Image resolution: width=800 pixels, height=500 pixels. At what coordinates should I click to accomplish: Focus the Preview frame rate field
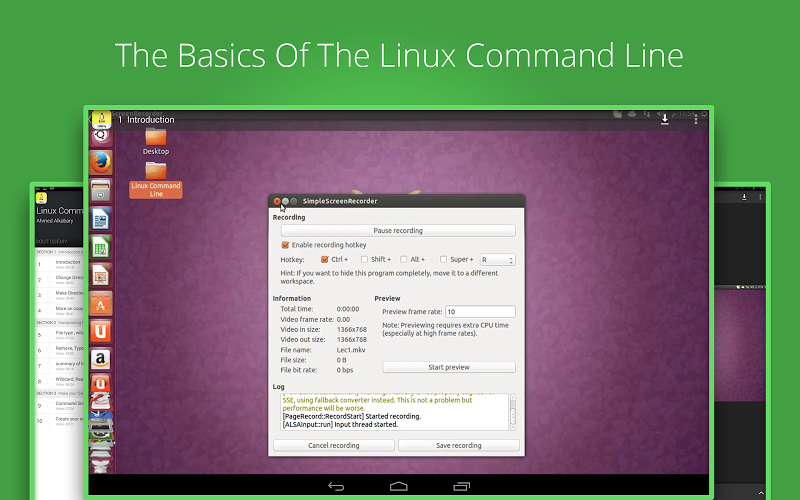(480, 311)
